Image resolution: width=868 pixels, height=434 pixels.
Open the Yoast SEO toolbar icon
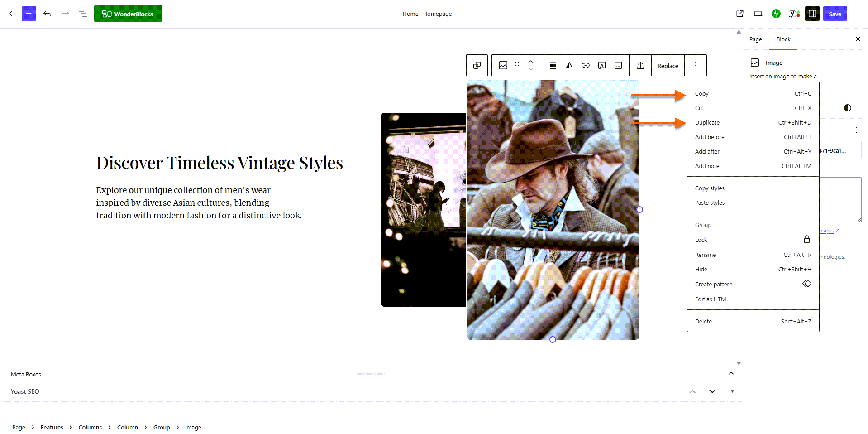(x=794, y=14)
